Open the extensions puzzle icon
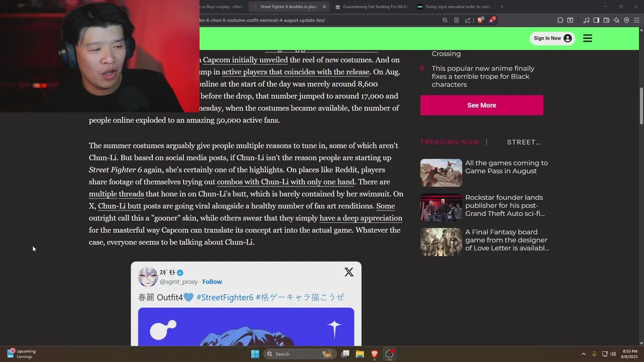The height and width of the screenshot is (362, 644). click(560, 20)
